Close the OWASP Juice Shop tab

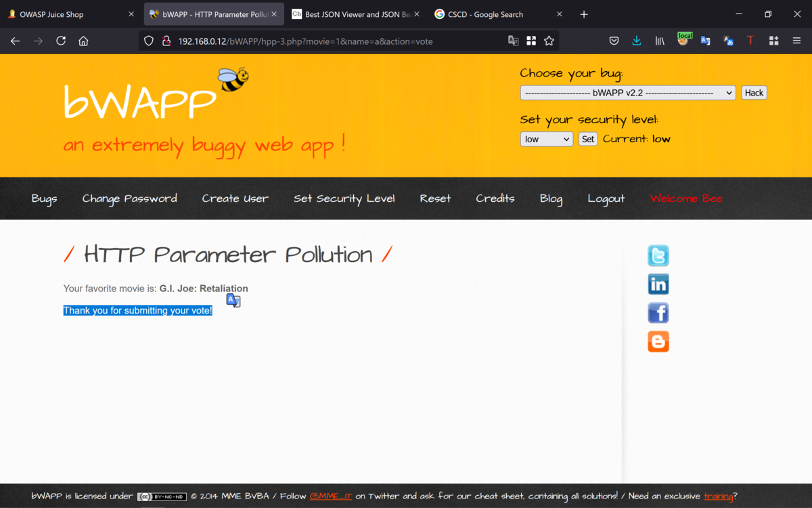[131, 14]
